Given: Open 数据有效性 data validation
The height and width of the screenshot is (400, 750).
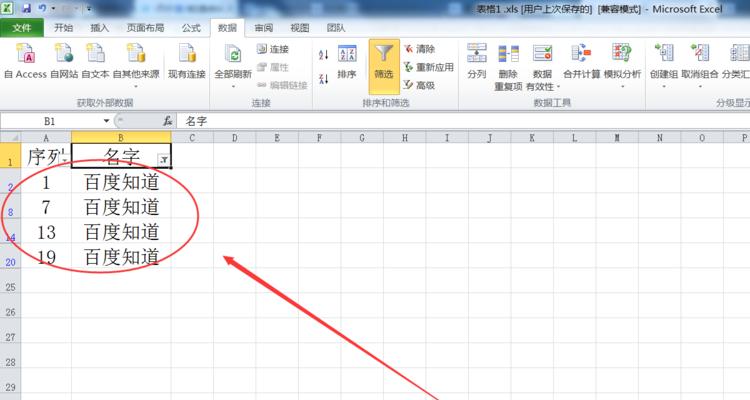Looking at the screenshot, I should click(542, 66).
